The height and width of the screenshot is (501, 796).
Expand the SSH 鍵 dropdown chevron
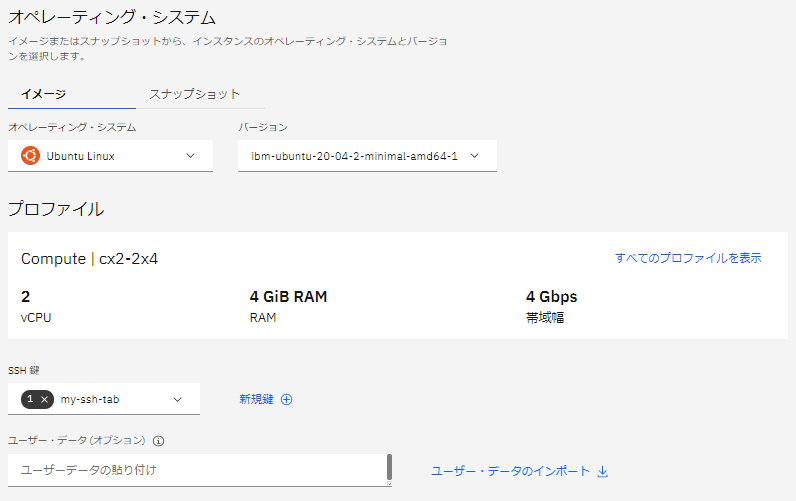[178, 399]
